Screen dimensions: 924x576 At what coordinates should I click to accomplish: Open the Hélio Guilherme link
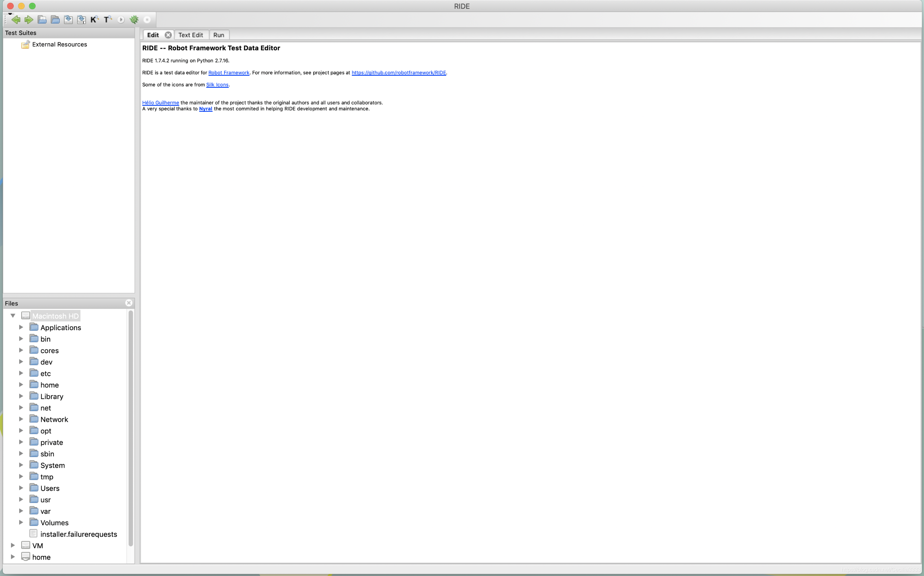[x=161, y=103]
